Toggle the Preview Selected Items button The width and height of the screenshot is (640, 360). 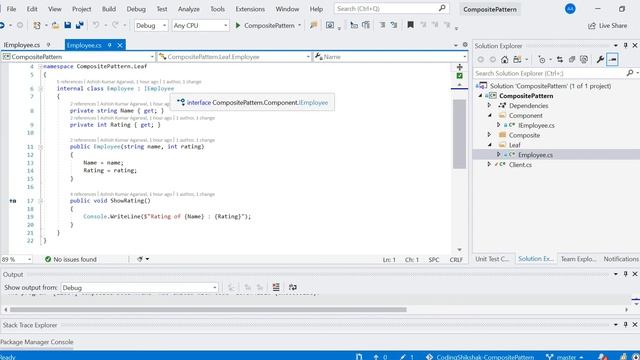[x=612, y=60]
